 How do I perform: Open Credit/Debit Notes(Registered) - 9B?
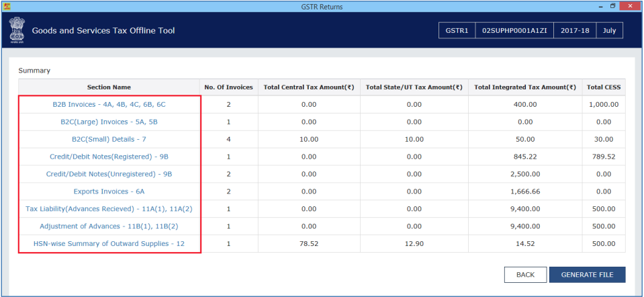(x=109, y=157)
